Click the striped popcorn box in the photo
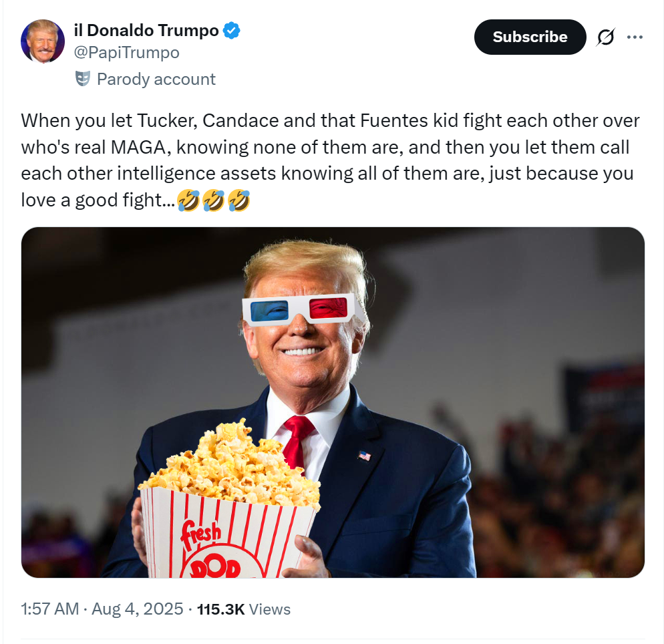The width and height of the screenshot is (664, 644). click(x=228, y=532)
